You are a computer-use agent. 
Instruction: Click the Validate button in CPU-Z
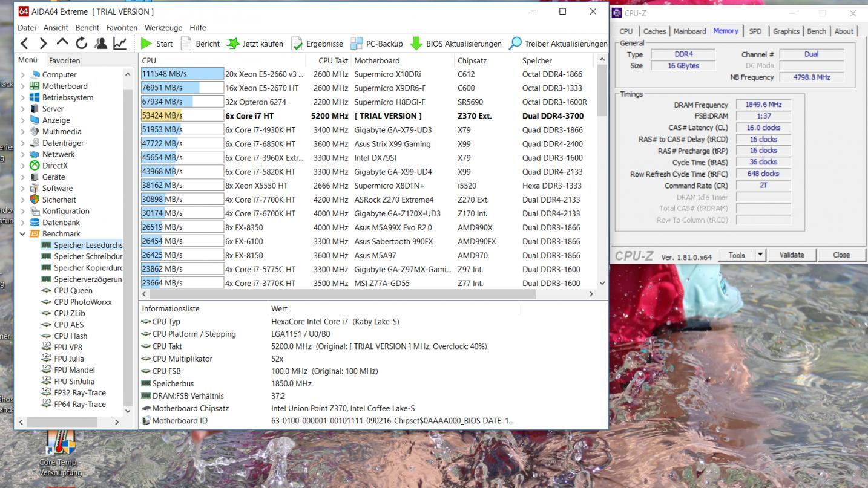791,255
